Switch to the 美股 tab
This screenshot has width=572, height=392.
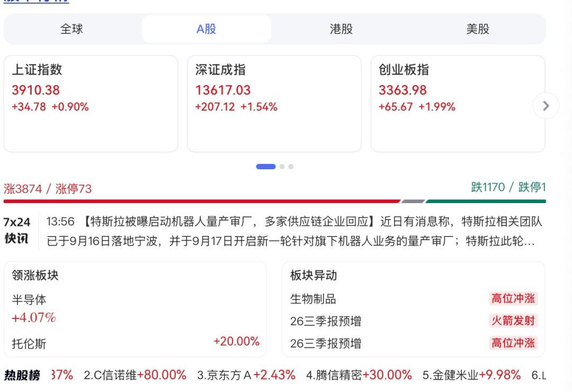pos(478,29)
